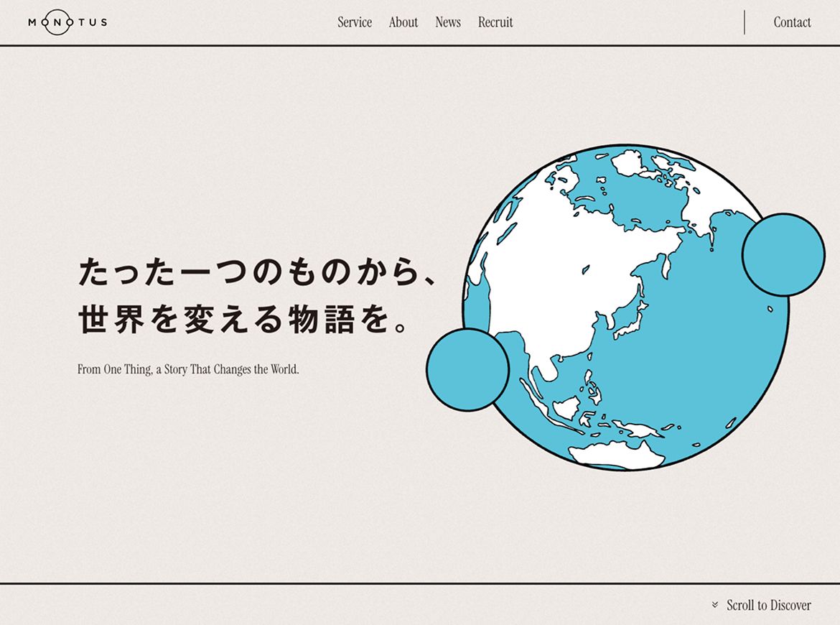Select the Recruit navigation link

pos(495,22)
